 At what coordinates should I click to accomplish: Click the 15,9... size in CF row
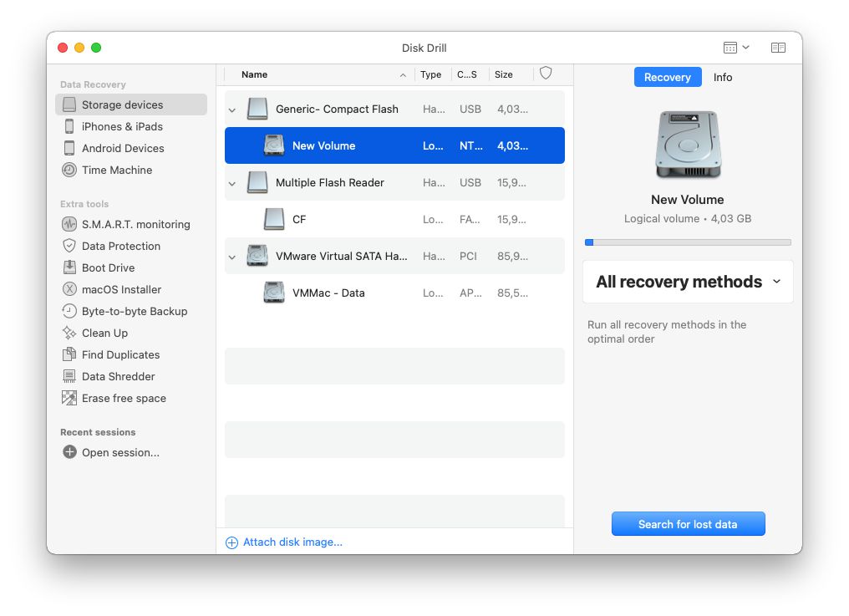[511, 219]
